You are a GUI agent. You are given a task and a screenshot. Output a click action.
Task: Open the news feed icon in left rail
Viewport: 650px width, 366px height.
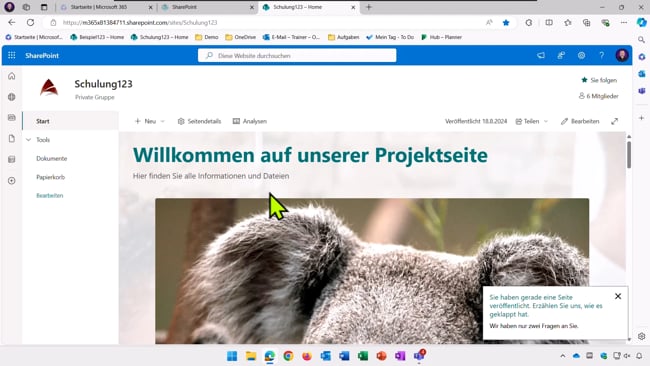point(12,118)
